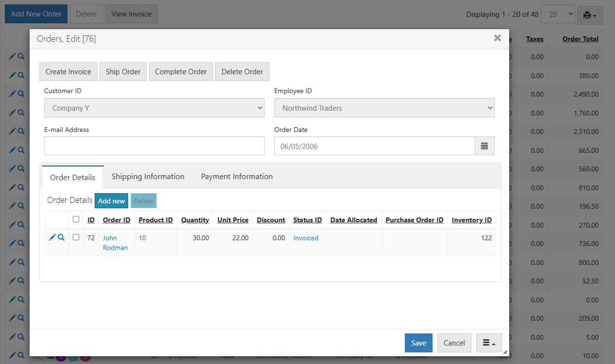Click pencil icon in row totaling 209.00
Image resolution: width=615 pixels, height=364 pixels.
pyautogui.click(x=13, y=318)
